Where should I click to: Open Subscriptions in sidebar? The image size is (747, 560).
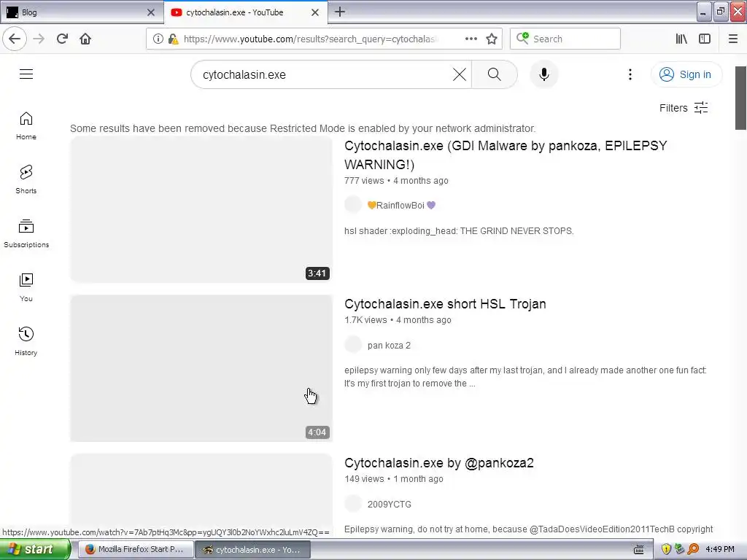pos(26,233)
